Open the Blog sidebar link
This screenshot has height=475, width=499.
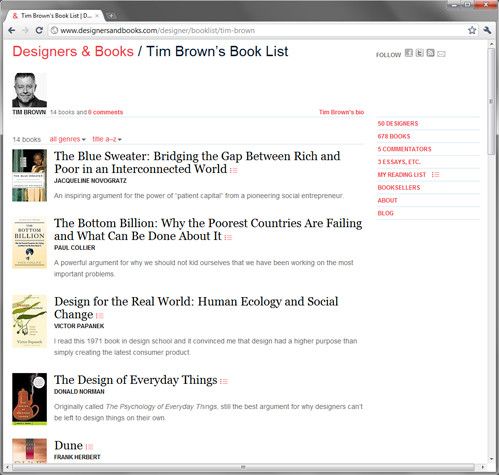(x=385, y=213)
